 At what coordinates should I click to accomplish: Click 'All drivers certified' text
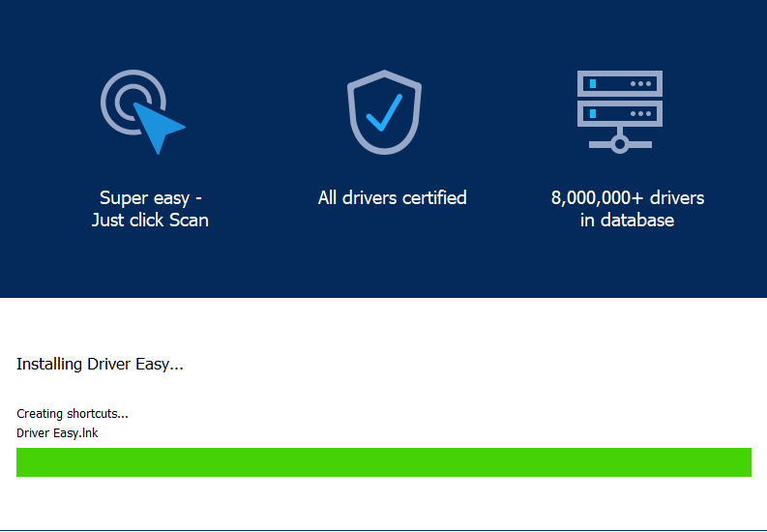click(393, 197)
